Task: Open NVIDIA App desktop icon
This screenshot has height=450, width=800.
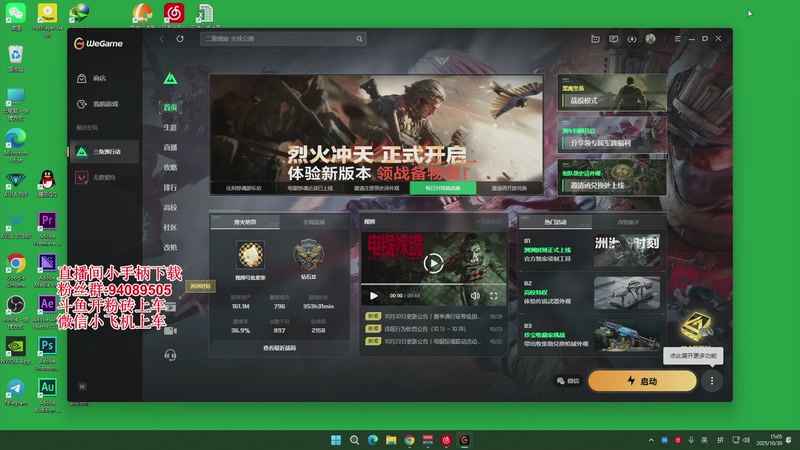Action: [16, 350]
